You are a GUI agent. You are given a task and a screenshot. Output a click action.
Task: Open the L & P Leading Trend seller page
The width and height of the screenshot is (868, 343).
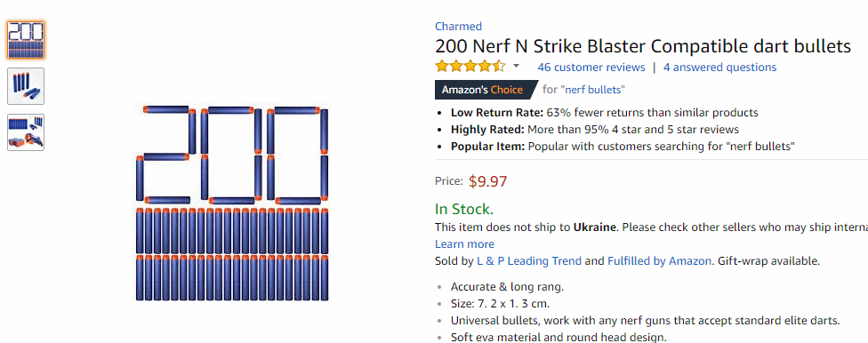[528, 260]
